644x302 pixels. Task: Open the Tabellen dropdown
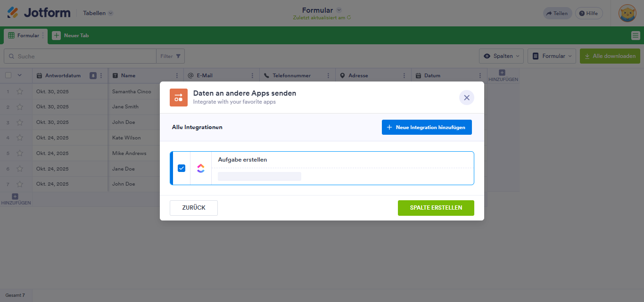coord(98,13)
